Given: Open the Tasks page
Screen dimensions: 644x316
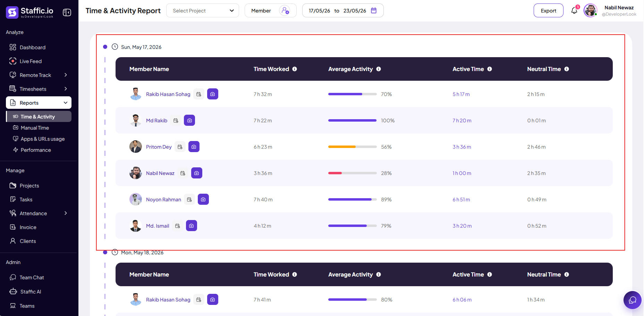Looking at the screenshot, I should 26,199.
